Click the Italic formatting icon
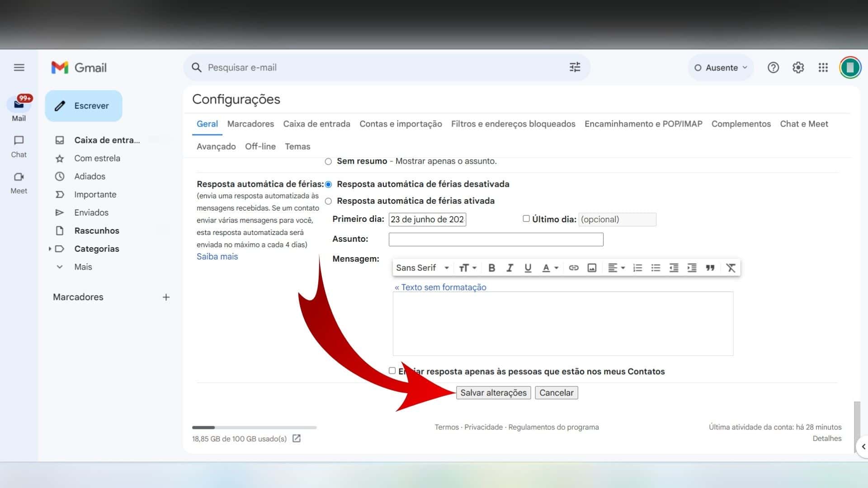The height and width of the screenshot is (488, 868). [509, 267]
